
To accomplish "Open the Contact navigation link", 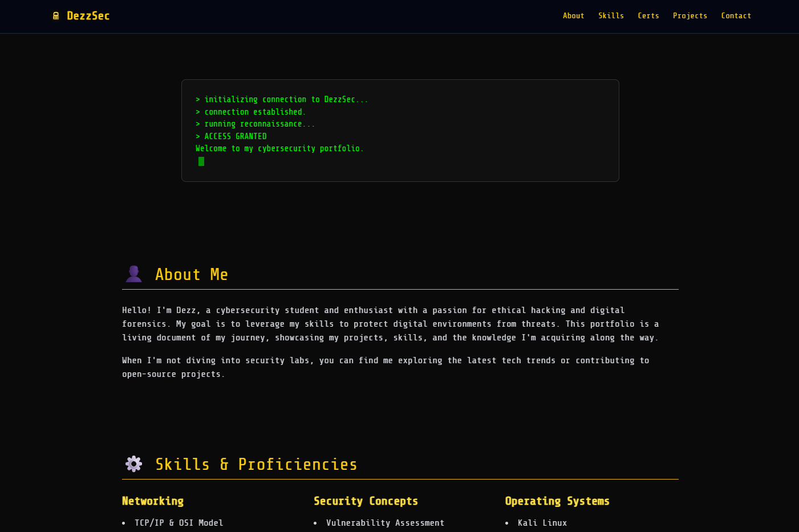I will tap(736, 16).
